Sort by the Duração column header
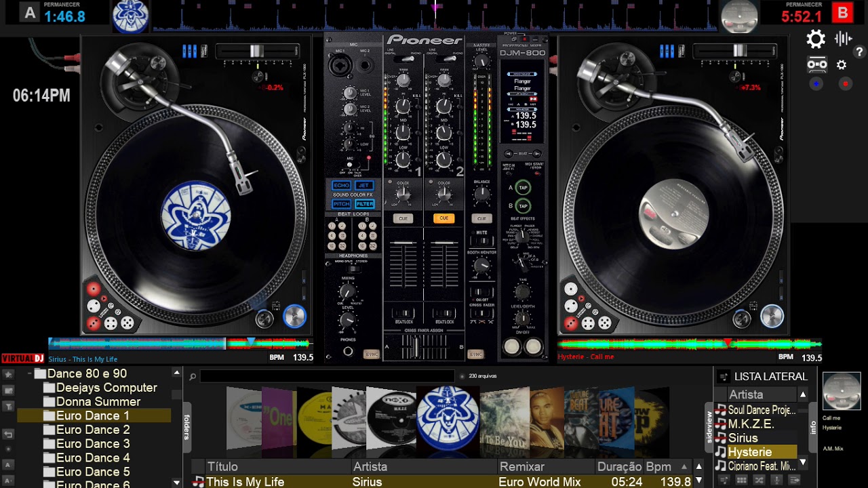This screenshot has height=488, width=868. (x=619, y=467)
